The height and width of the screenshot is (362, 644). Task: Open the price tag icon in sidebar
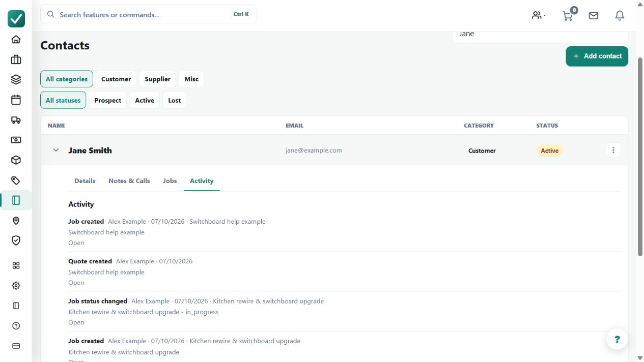[x=16, y=180]
